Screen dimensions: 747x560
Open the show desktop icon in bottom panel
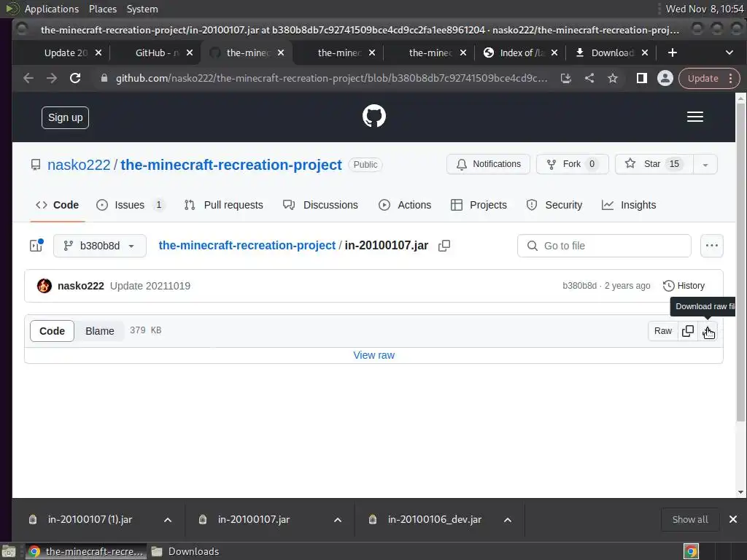[x=8, y=551]
